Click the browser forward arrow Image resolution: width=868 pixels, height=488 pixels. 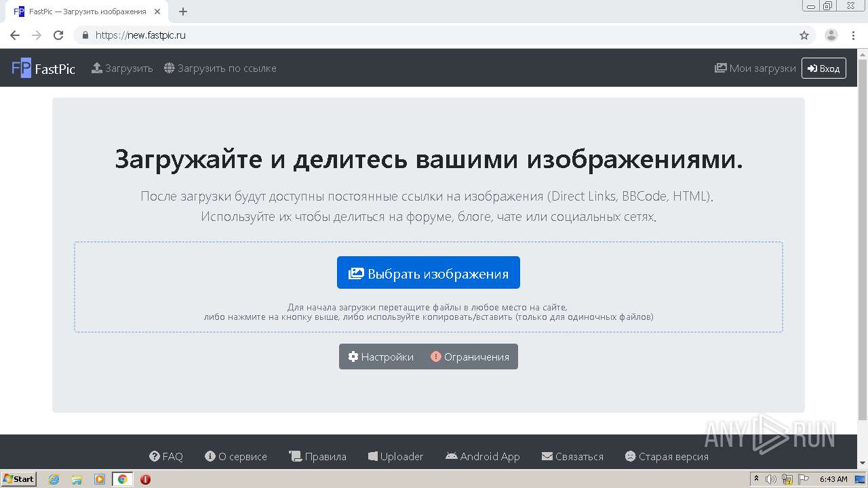tap(37, 35)
